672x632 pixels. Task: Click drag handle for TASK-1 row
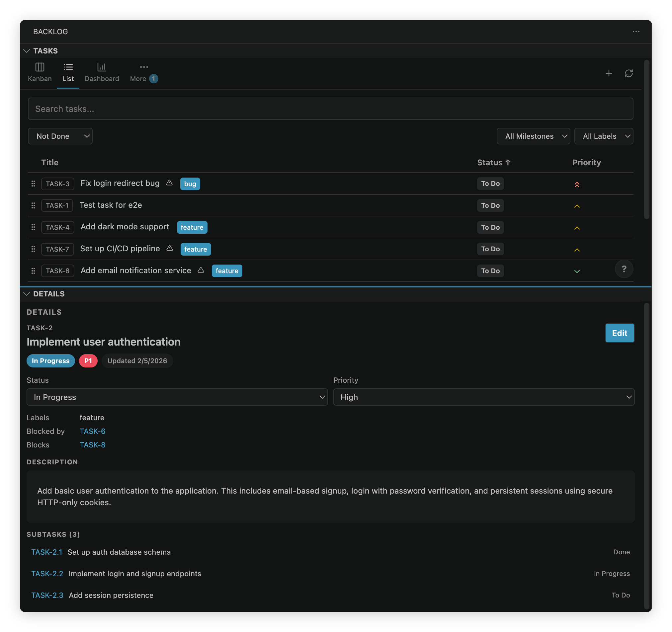pyautogui.click(x=33, y=205)
